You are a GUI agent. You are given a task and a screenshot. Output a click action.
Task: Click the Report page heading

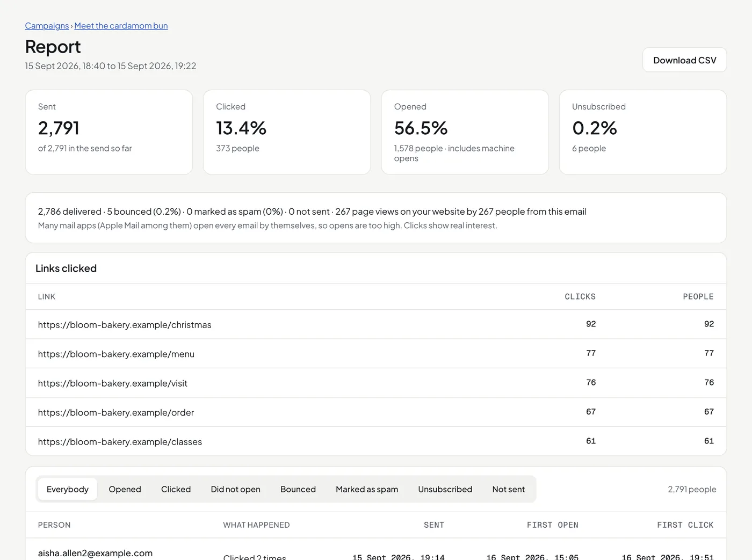53,47
